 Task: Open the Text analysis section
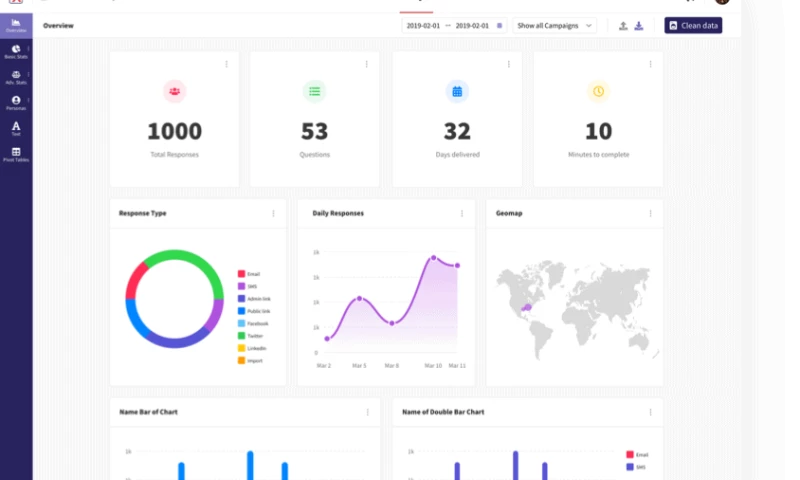[x=16, y=128]
